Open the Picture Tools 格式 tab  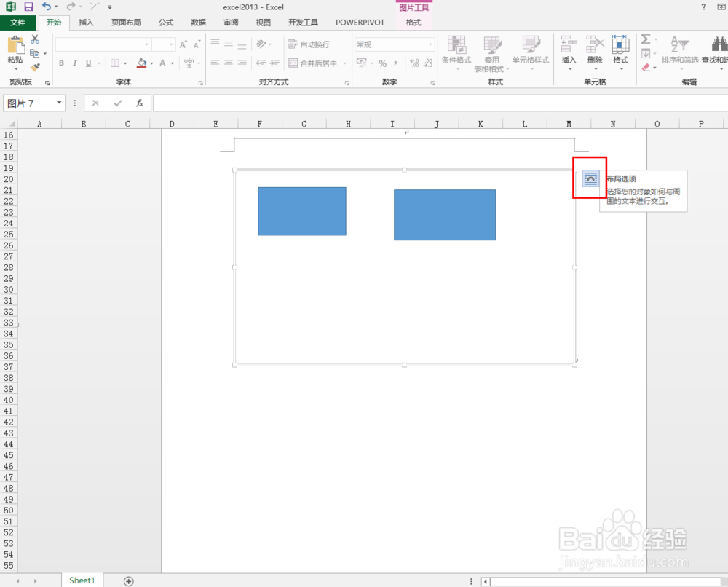[414, 22]
